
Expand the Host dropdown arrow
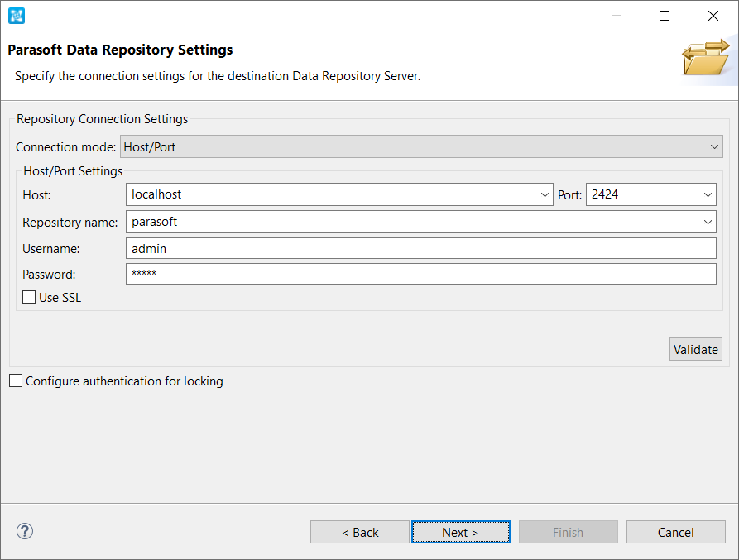(x=545, y=194)
